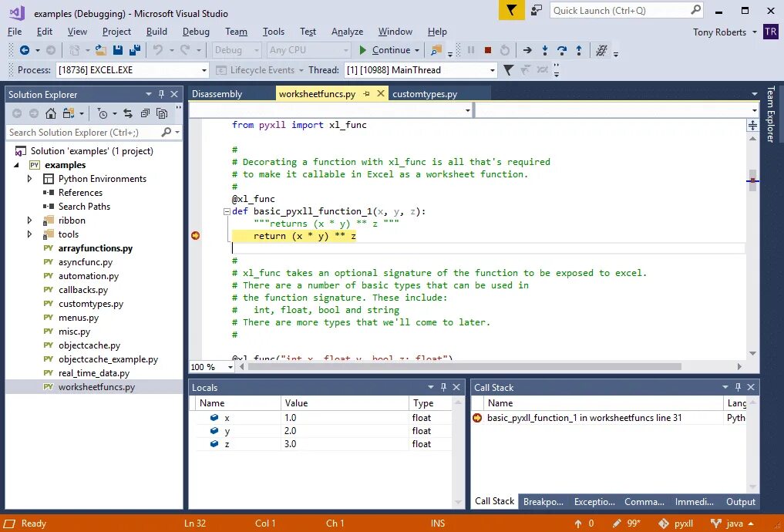The width and height of the screenshot is (784, 532).
Task: Expand the tools folder node
Action: coord(29,234)
